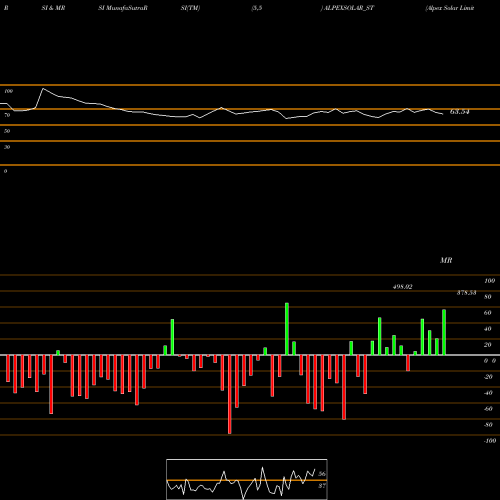Screen dimensions: 500x500
Task: Click the 100 axis label in MR panel
Action: click(x=489, y=281)
